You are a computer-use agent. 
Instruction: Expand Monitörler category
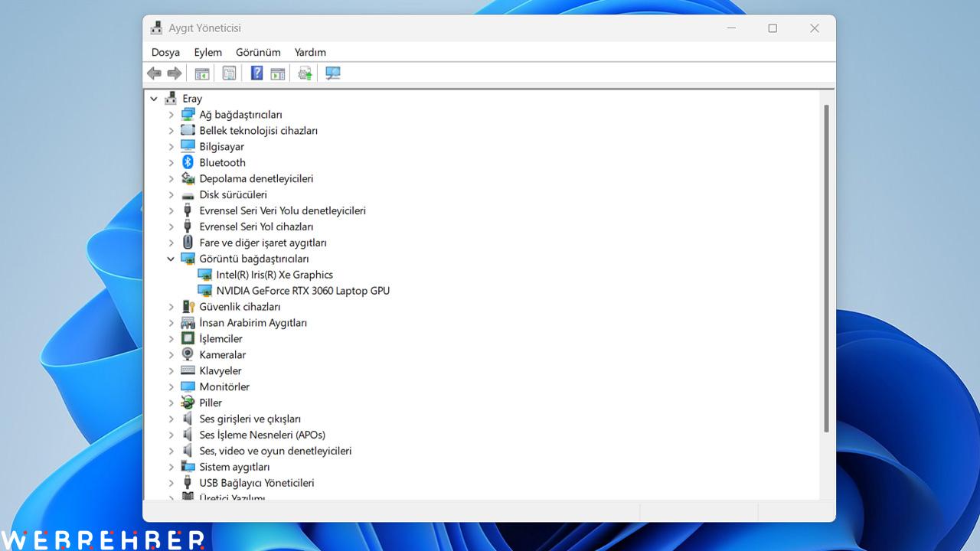pos(171,387)
